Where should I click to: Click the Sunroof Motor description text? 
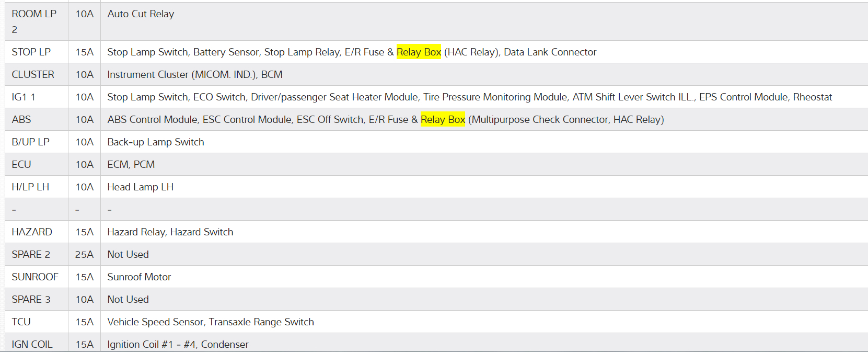click(139, 277)
